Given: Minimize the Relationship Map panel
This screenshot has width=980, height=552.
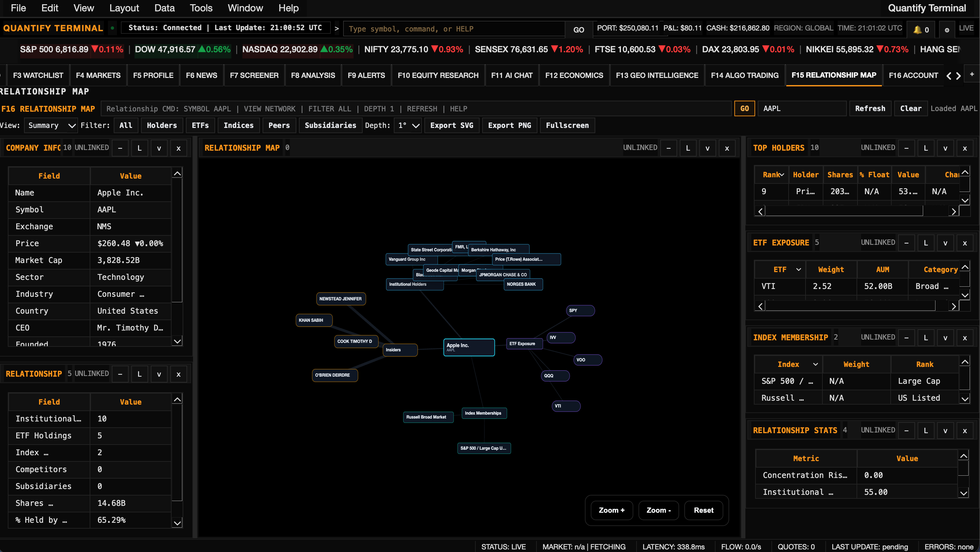Looking at the screenshot, I should click(668, 148).
